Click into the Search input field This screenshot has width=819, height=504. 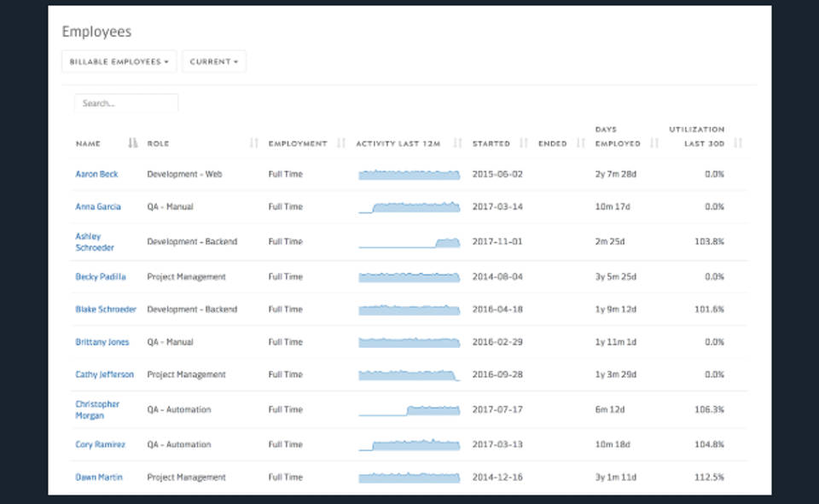tap(126, 103)
